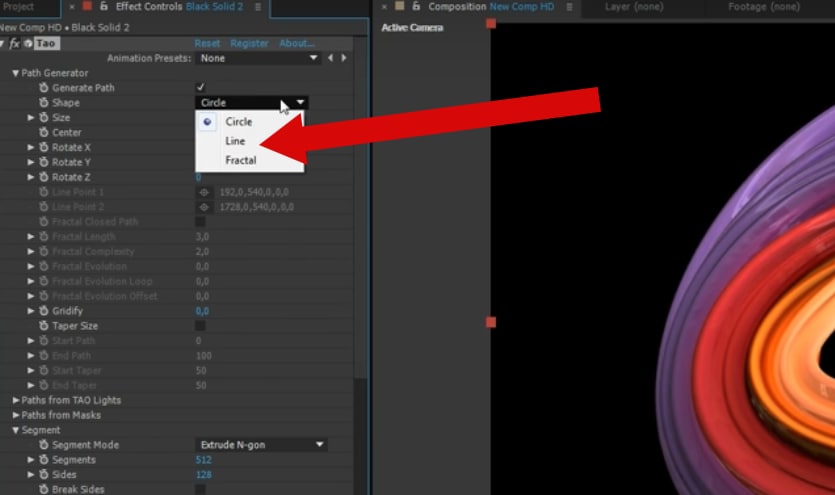Toggle the Rotate Z stopwatch icon
The image size is (835, 495).
(x=44, y=177)
